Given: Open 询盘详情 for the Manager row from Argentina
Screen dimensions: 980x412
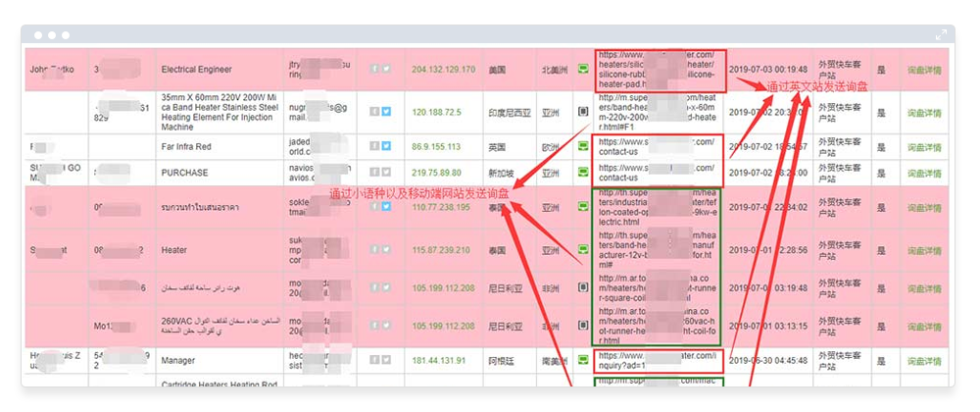Looking at the screenshot, I should click(x=923, y=360).
